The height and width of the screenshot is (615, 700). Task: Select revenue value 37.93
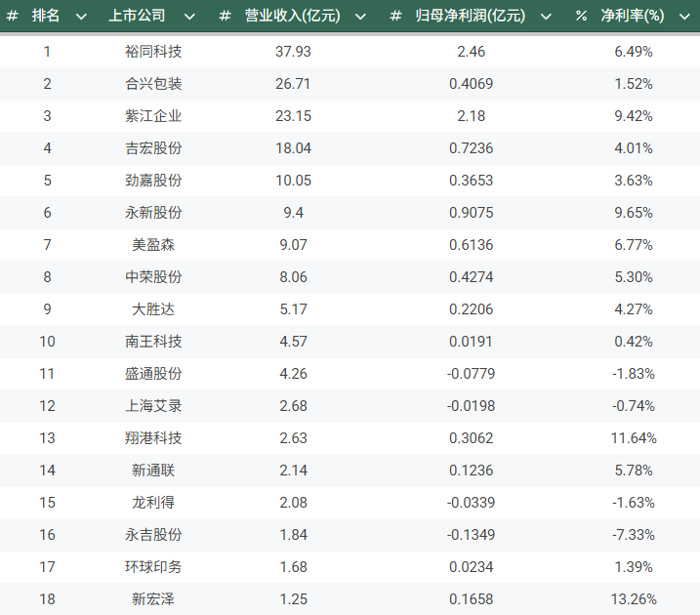pos(293,52)
